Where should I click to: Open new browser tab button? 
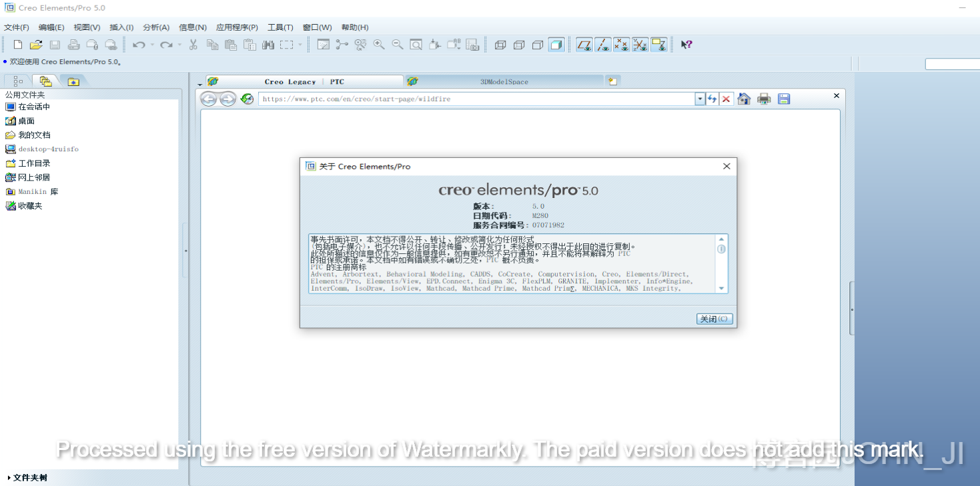coord(613,81)
